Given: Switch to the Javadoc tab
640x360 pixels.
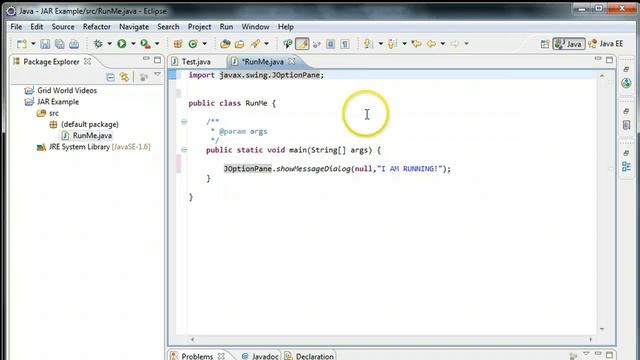Looking at the screenshot, I should 260,356.
